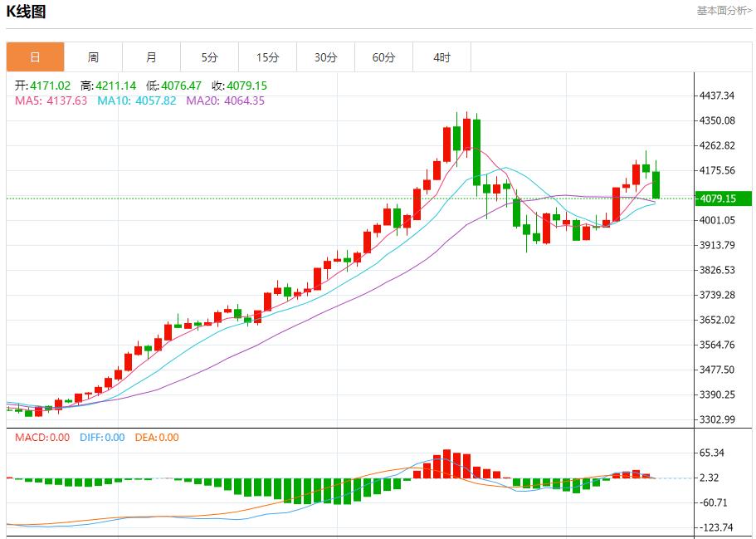Select the 日 daily chart tab
Screen dimensions: 756x539
(x=35, y=57)
